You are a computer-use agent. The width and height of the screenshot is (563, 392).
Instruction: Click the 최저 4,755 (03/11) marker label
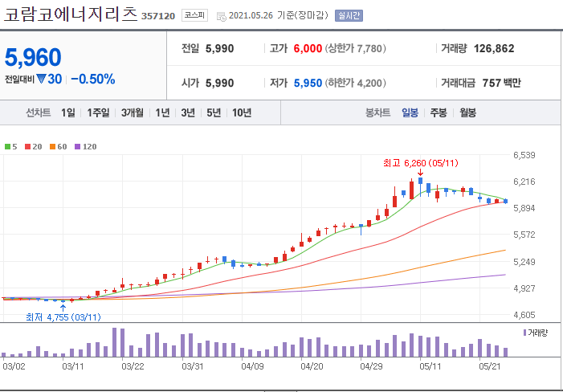tap(63, 317)
